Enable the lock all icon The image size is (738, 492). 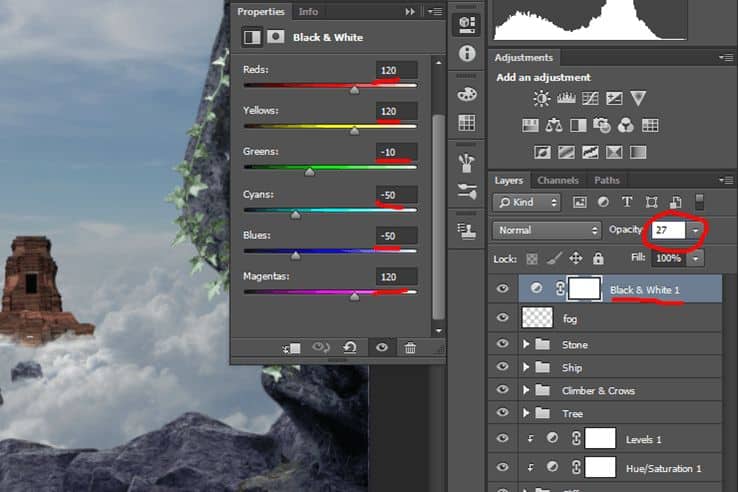[x=598, y=258]
